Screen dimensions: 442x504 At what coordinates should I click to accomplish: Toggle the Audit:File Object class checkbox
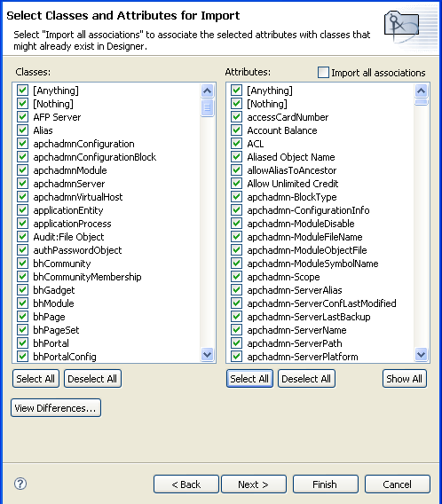click(22, 237)
